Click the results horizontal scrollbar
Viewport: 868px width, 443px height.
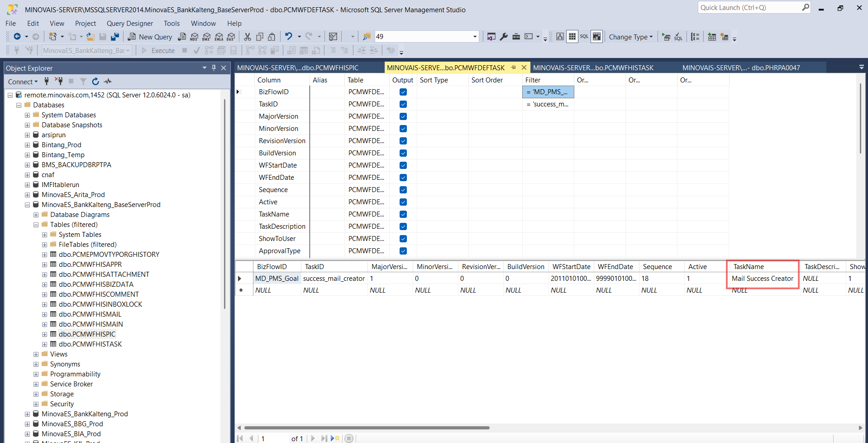pos(367,428)
